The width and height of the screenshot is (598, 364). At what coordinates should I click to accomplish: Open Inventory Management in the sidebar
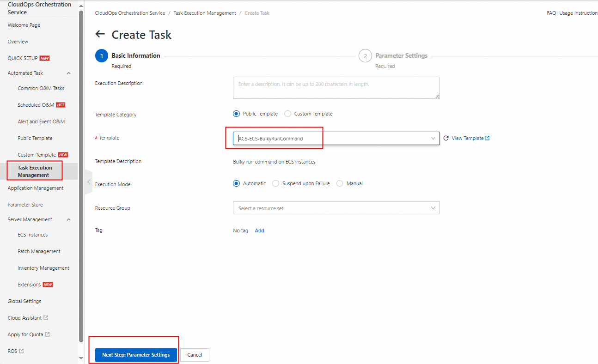tap(43, 268)
